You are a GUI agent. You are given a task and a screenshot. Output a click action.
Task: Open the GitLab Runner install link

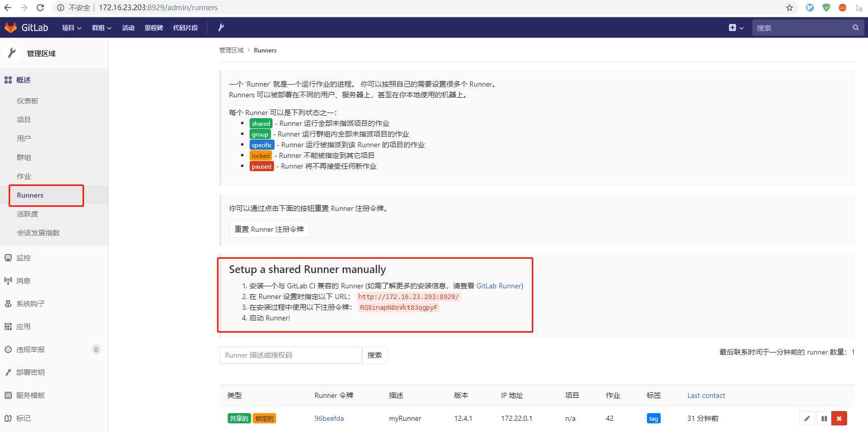pyautogui.click(x=499, y=286)
